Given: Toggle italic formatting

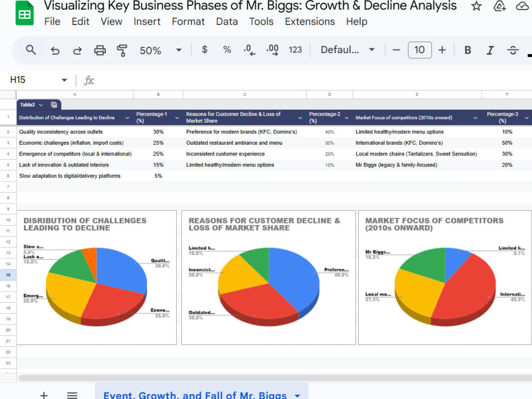Looking at the screenshot, I should tap(490, 50).
